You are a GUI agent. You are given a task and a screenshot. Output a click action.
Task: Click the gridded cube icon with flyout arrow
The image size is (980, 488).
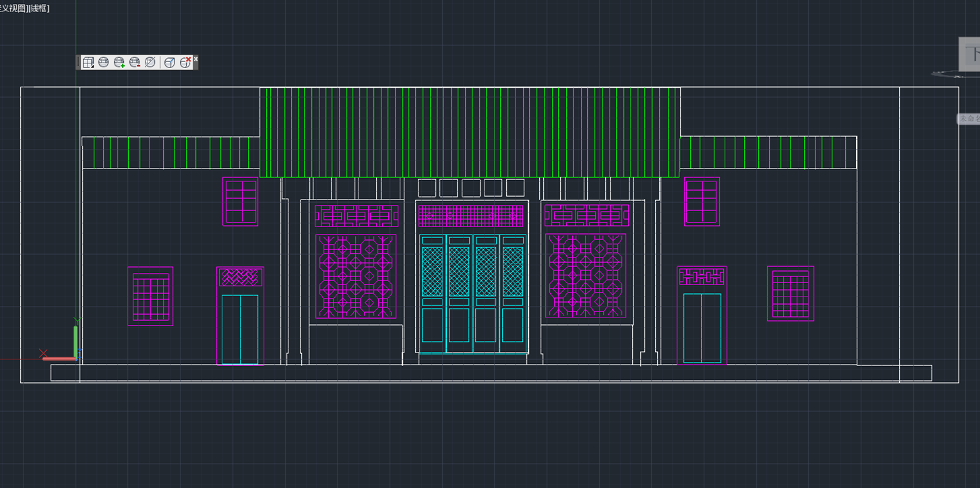(x=88, y=62)
